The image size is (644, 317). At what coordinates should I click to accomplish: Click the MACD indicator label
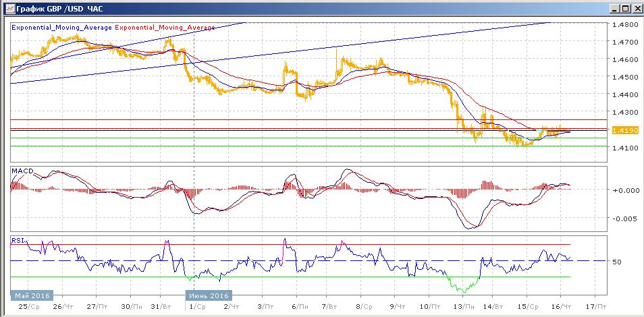[x=22, y=171]
